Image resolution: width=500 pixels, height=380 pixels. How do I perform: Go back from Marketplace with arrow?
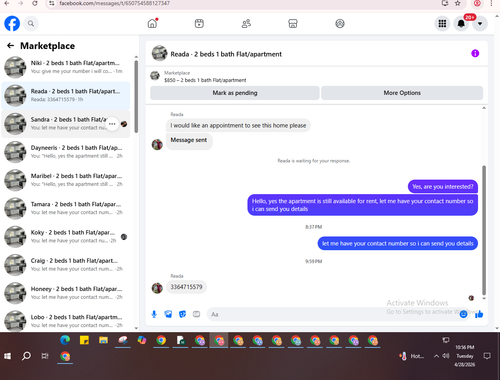click(x=10, y=46)
